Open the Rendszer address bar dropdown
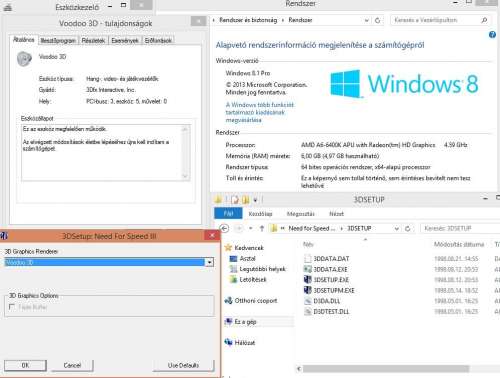This screenshot has height=378, width=500. [367, 20]
